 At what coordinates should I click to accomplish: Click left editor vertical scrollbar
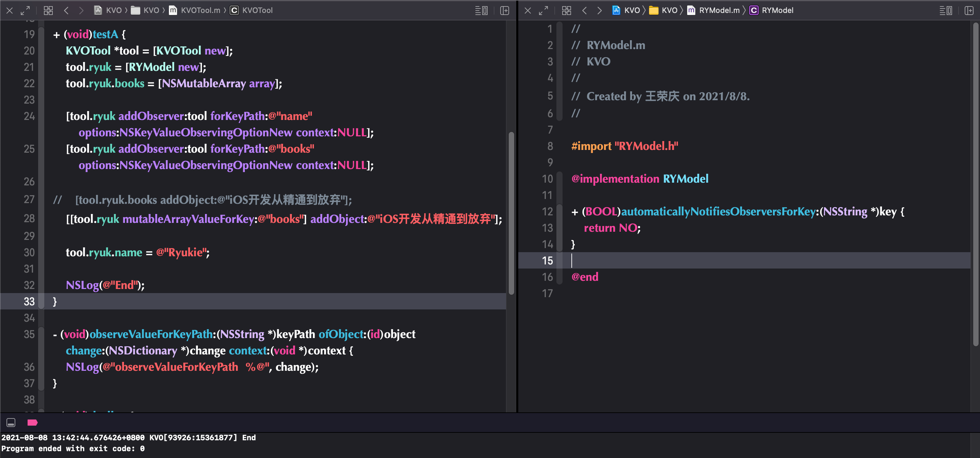click(x=511, y=213)
